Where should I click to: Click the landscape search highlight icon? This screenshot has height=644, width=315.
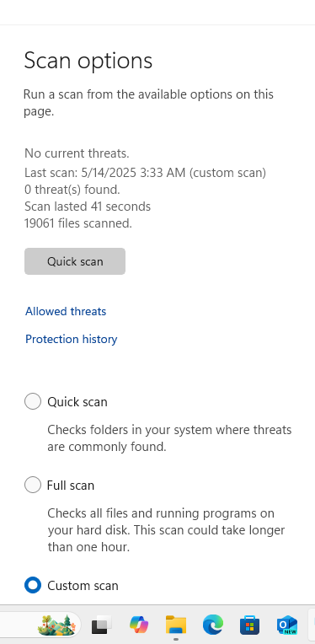(x=56, y=625)
